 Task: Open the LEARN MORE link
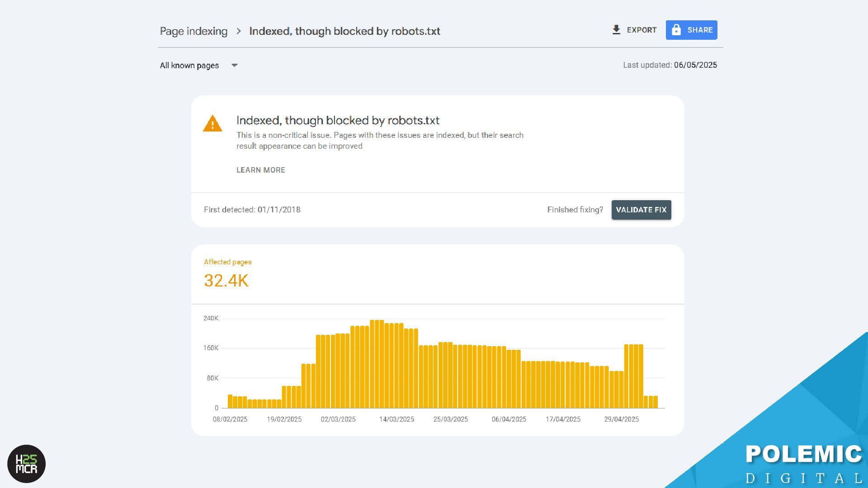261,170
